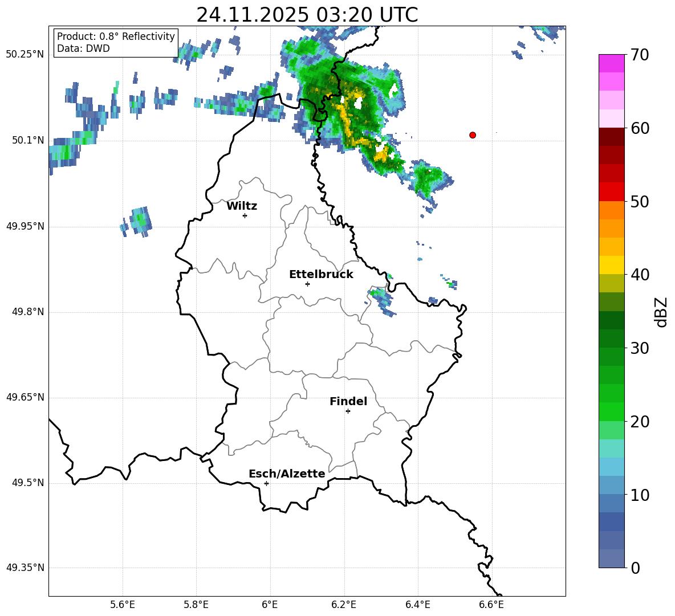Click the magenta swatch at colorbar top
Image resolution: width=675 pixels, height=616 pixels.
pyautogui.click(x=612, y=63)
